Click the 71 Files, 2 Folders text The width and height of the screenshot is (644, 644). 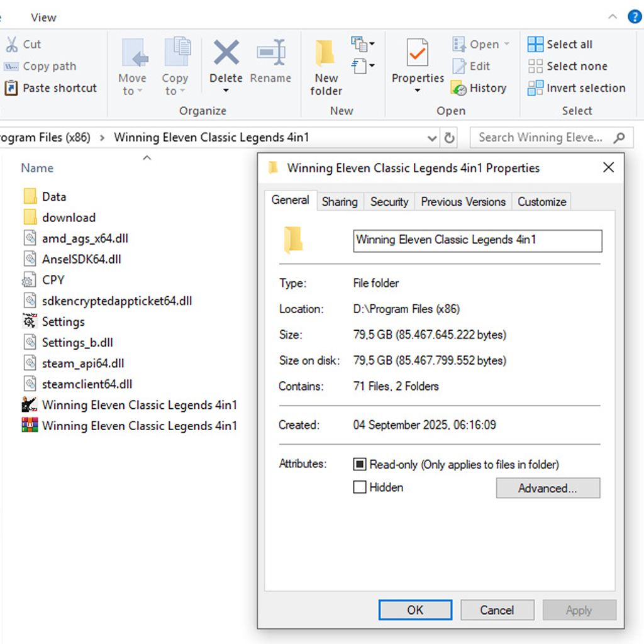coord(396,387)
